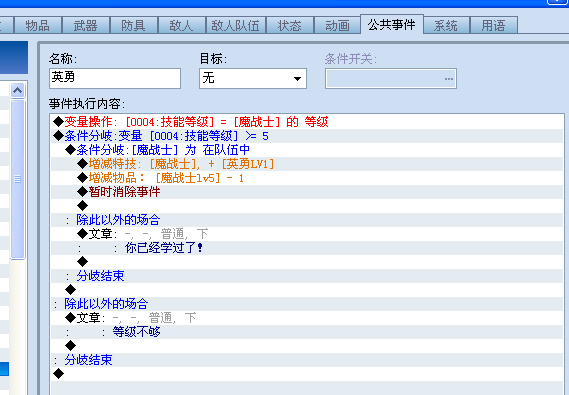Select the message line 你已经学过了
569x395 pixels.
coord(307,248)
